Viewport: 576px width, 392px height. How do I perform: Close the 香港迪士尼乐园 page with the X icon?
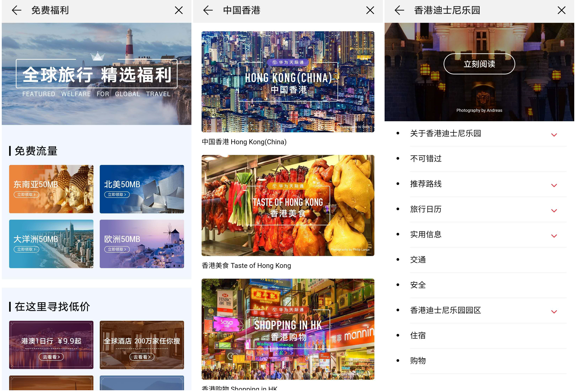(562, 10)
